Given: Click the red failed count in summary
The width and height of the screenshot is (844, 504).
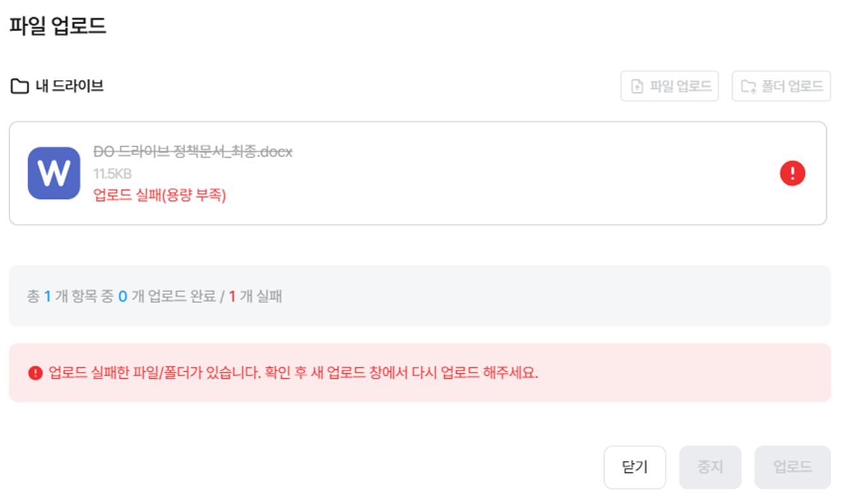Looking at the screenshot, I should (x=232, y=297).
